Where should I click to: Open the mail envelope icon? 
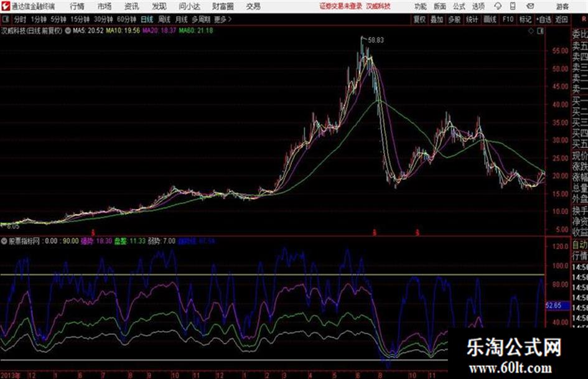coord(530,6)
